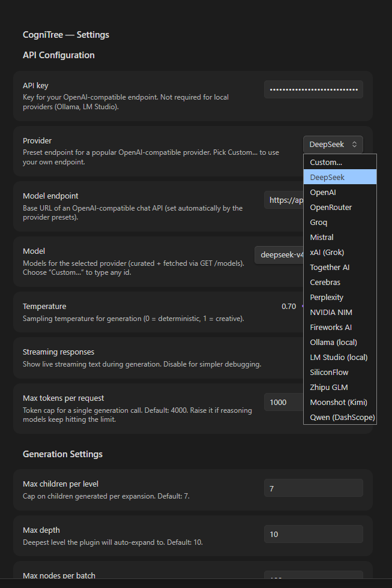Screen dimensions: 392x588
Task: Choose LM Studio (local) option
Action: pos(340,357)
